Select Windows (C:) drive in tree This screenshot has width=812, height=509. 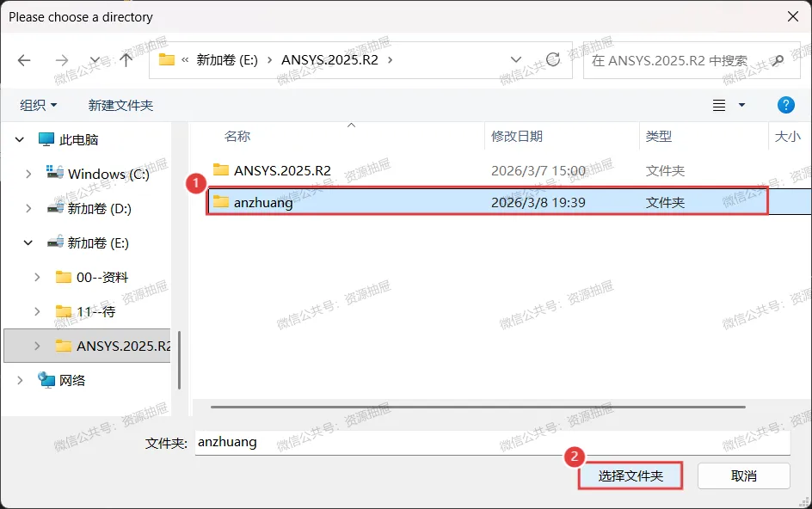coord(108,174)
